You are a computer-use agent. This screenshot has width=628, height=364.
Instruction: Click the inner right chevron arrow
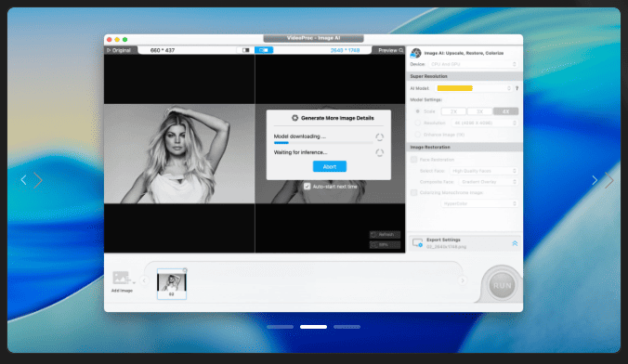595,180
